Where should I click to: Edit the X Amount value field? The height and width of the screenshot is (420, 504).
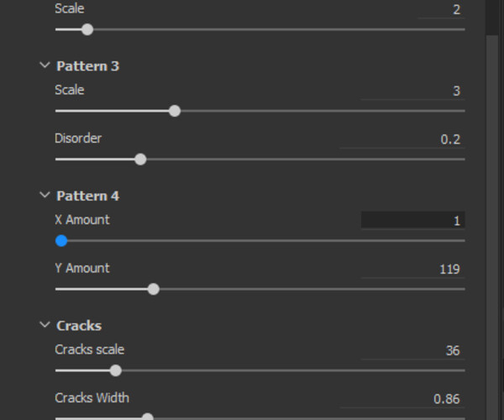412,220
